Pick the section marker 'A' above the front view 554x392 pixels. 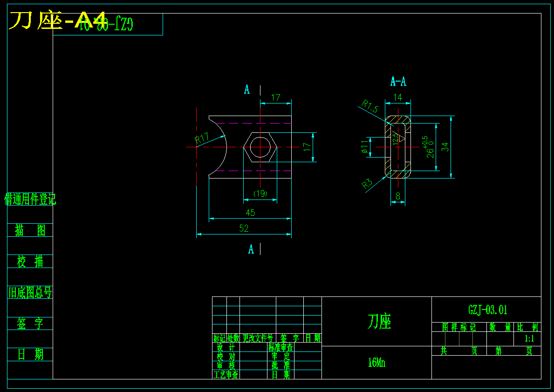click(247, 89)
